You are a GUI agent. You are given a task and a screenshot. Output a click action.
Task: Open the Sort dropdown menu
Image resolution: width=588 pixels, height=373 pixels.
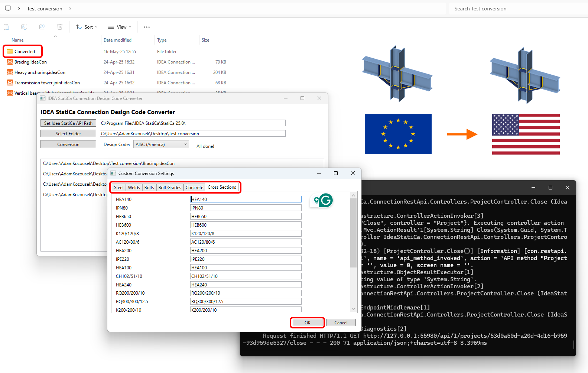tap(87, 27)
